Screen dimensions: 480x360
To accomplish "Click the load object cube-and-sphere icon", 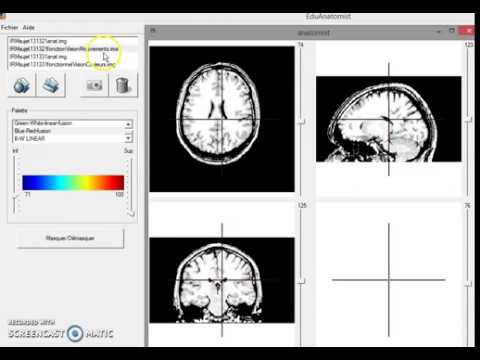I will [22, 85].
